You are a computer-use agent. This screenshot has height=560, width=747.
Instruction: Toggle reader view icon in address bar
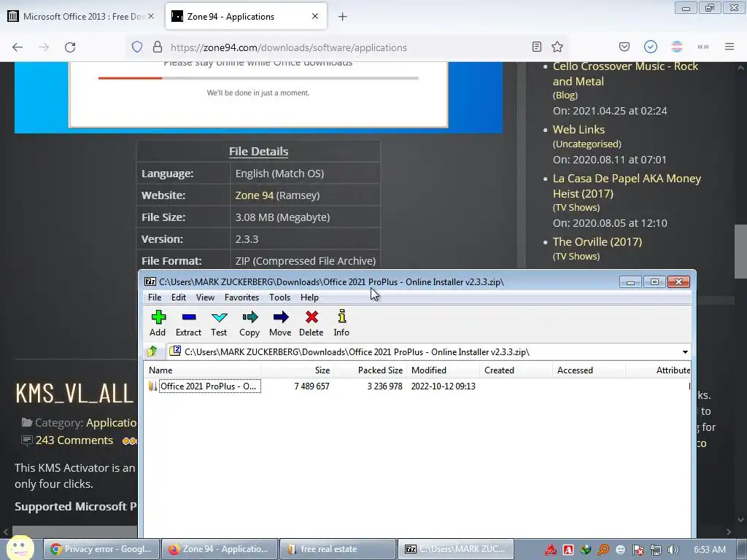[536, 47]
